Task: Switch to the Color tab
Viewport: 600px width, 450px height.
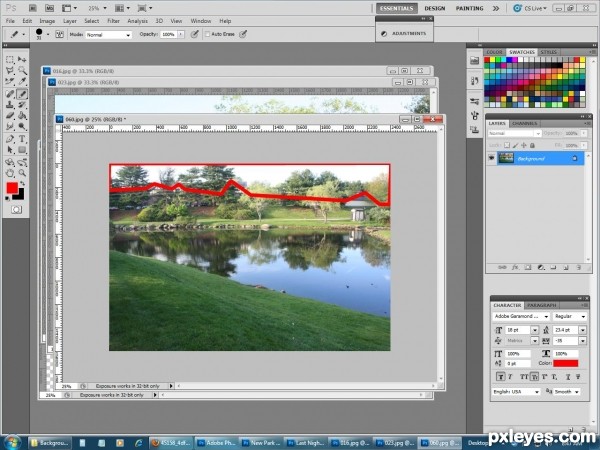Action: point(494,52)
